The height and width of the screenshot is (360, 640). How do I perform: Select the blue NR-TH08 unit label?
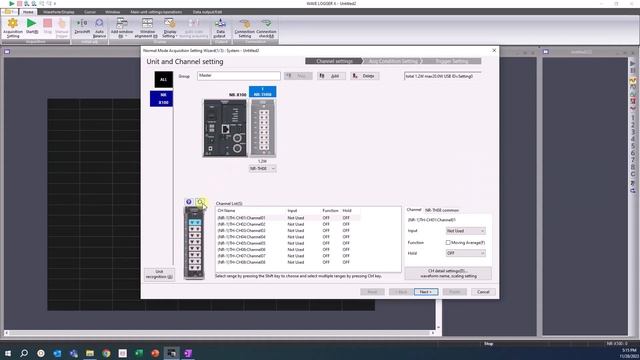coord(262,92)
